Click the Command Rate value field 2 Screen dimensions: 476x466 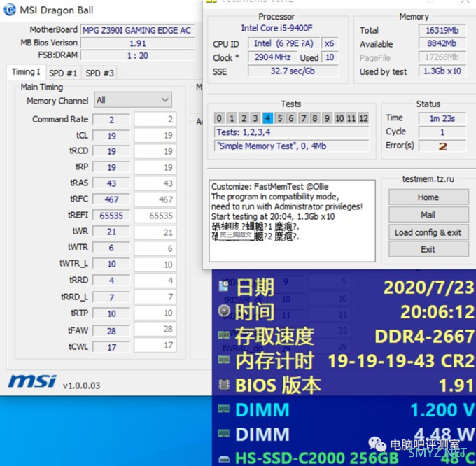point(111,120)
